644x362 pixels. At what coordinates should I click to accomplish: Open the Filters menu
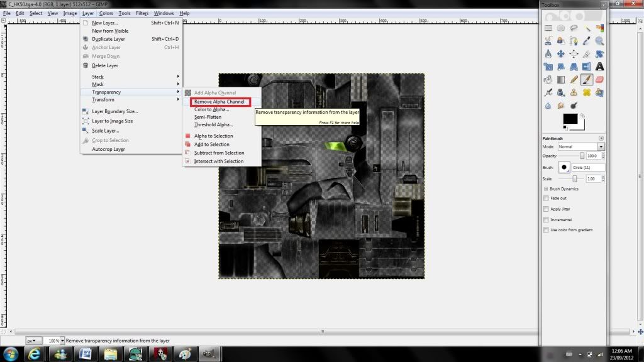[x=142, y=13]
